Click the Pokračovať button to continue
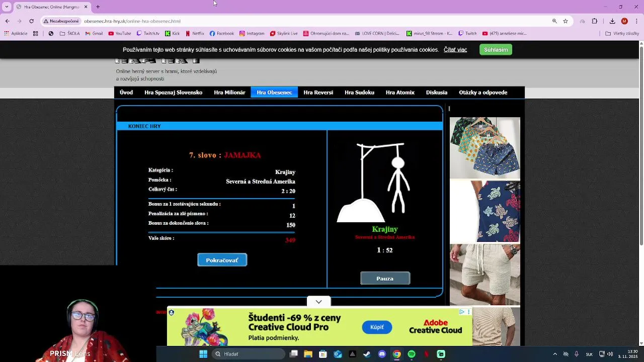Image resolution: width=644 pixels, height=362 pixels. [x=222, y=260]
